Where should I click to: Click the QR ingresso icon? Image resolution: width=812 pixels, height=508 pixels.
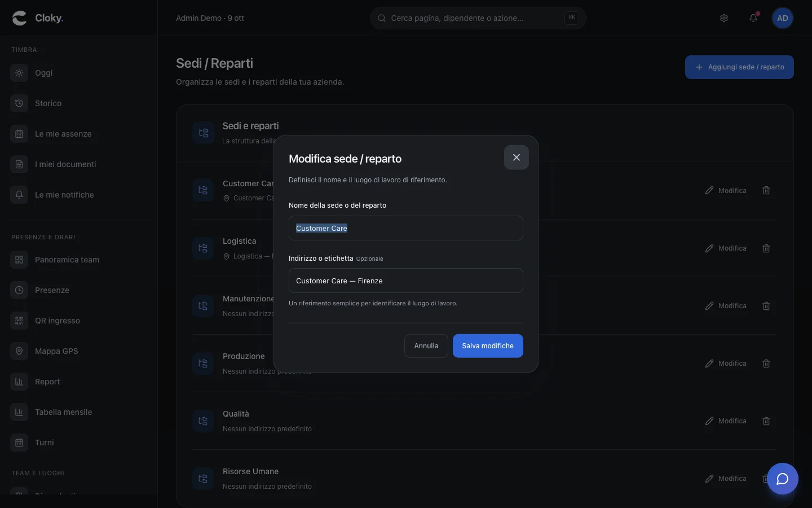(x=19, y=321)
